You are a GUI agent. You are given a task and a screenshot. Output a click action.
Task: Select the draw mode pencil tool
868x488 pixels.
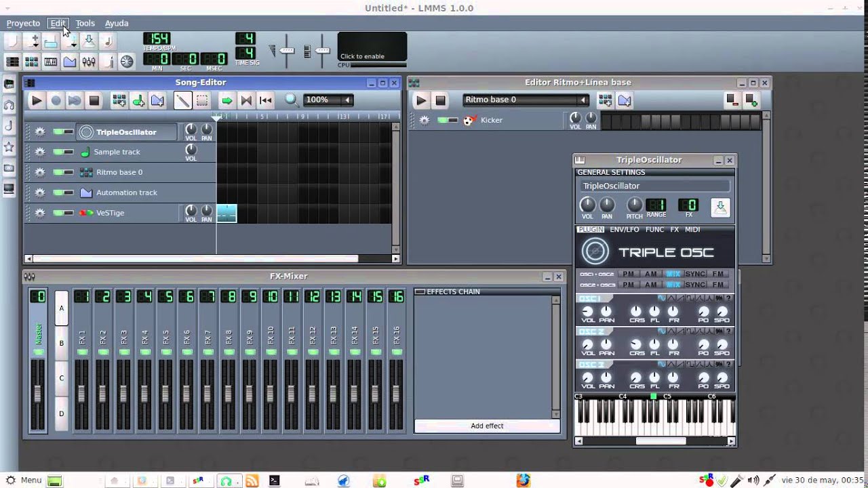182,101
